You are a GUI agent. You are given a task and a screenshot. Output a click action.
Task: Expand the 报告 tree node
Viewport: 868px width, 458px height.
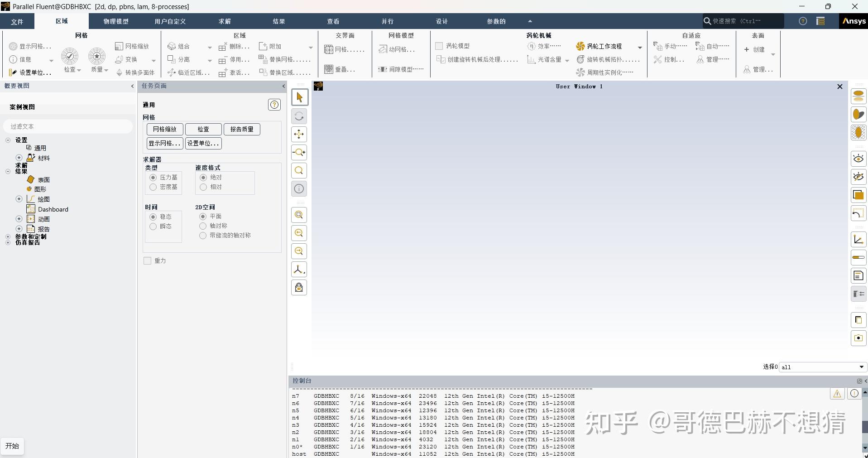coord(19,229)
